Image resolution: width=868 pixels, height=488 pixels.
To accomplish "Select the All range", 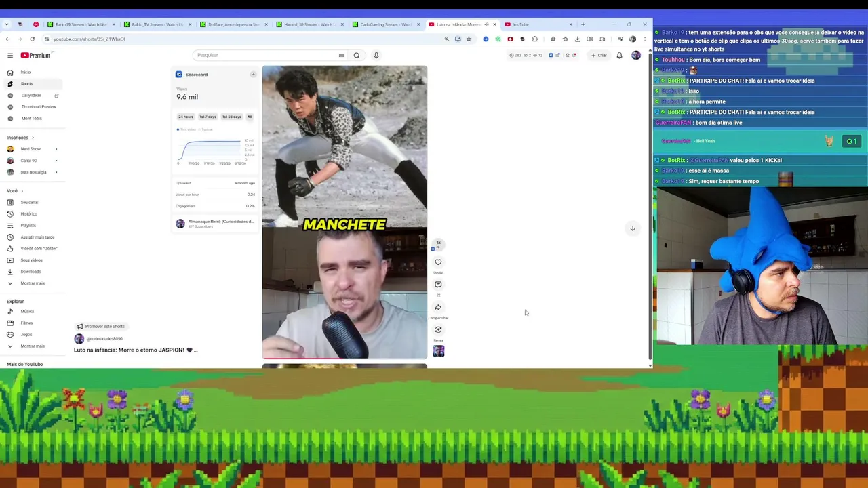I will coord(250,117).
